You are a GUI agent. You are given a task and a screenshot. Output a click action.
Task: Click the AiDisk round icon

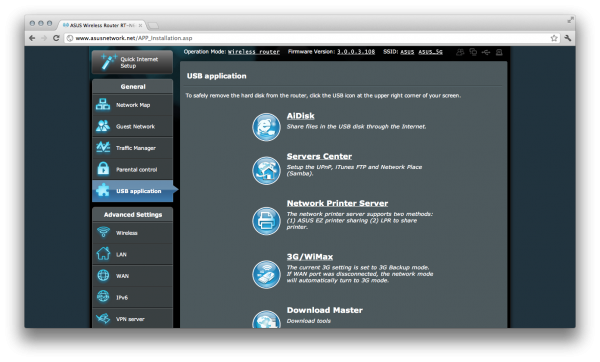(266, 127)
